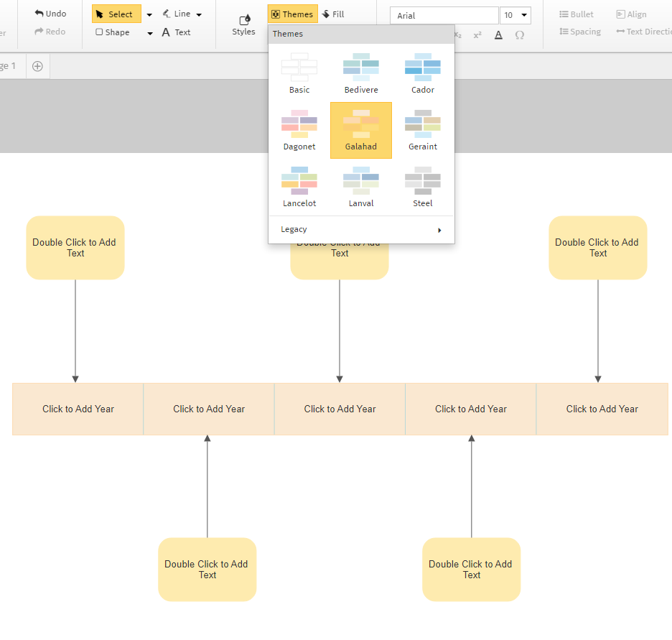Click the Align button
Screen dimensions: 672x640
(630, 14)
